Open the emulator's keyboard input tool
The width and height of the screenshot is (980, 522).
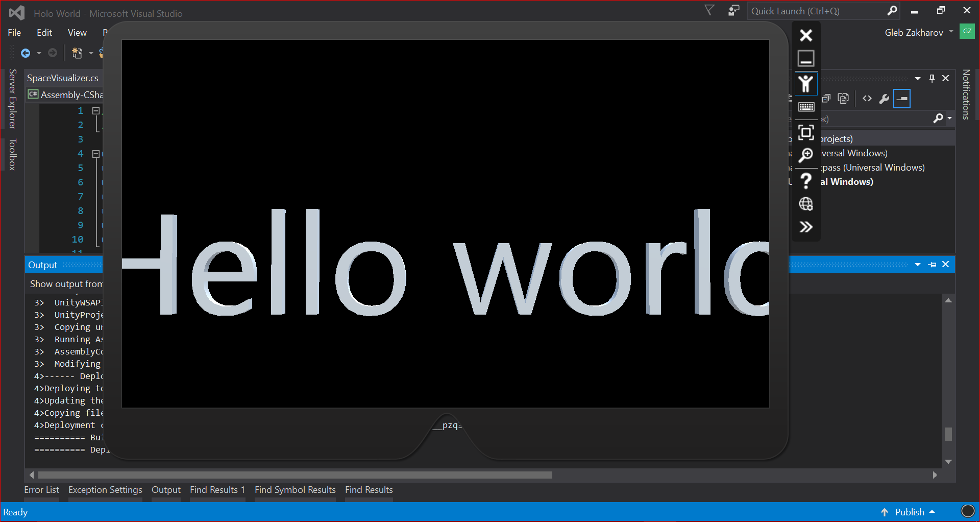click(806, 106)
